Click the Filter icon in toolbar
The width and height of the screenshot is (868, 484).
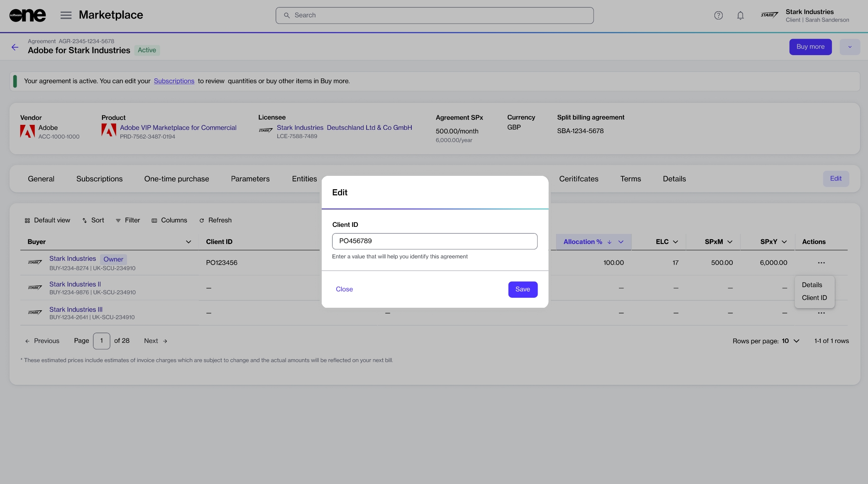[x=118, y=221]
